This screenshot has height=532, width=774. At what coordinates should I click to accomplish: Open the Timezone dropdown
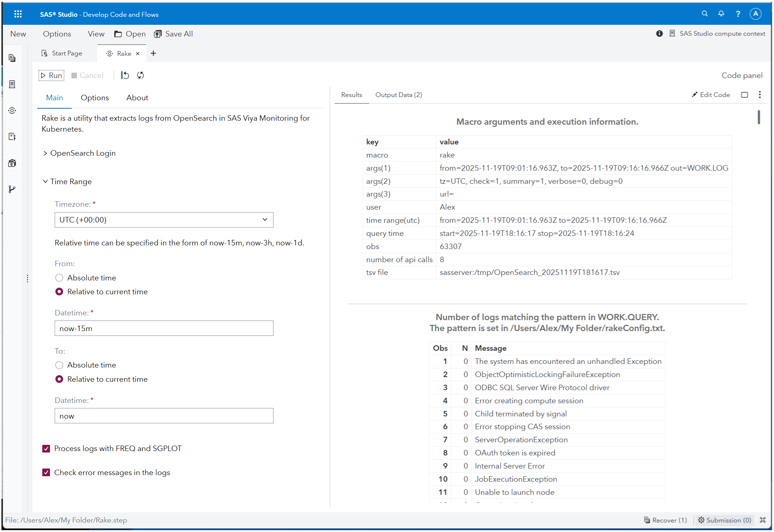click(x=164, y=220)
